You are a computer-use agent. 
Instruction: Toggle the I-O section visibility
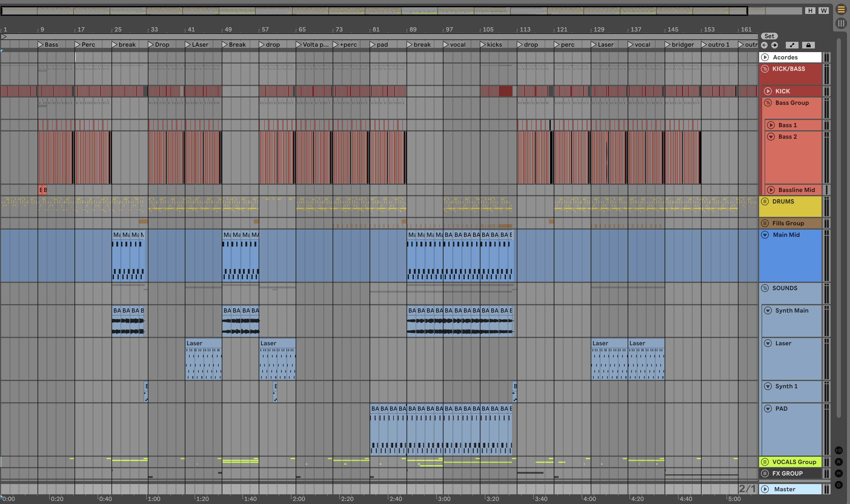839,450
